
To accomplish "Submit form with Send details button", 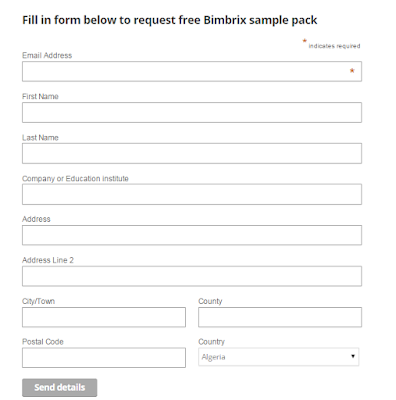I will click(60, 388).
